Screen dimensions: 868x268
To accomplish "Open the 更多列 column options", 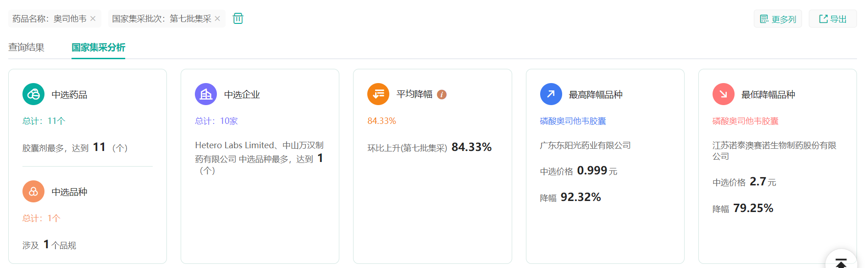I will [x=778, y=19].
